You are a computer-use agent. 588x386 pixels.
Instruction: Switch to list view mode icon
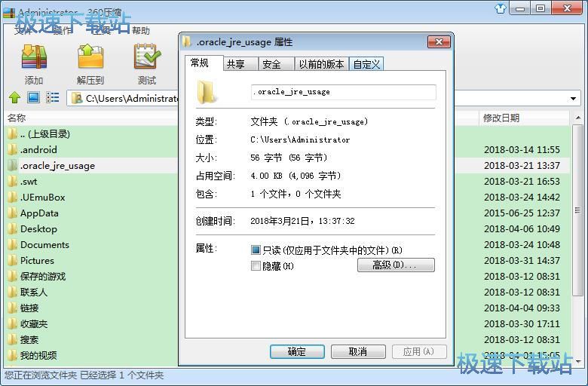(x=53, y=98)
